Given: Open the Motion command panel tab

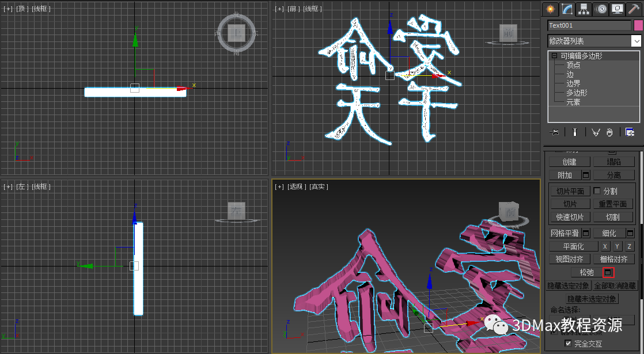Looking at the screenshot, I should coord(601,9).
